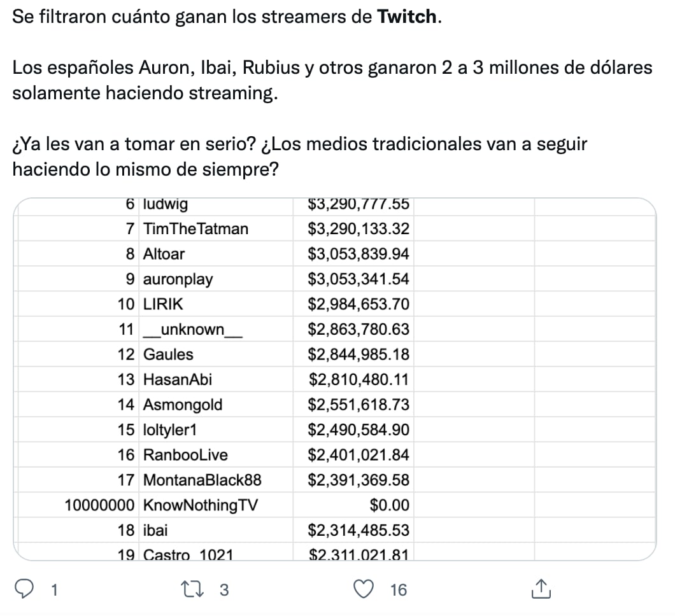
Task: Click TimTheTatman's earnings $3,290,133.32
Action: [359, 229]
